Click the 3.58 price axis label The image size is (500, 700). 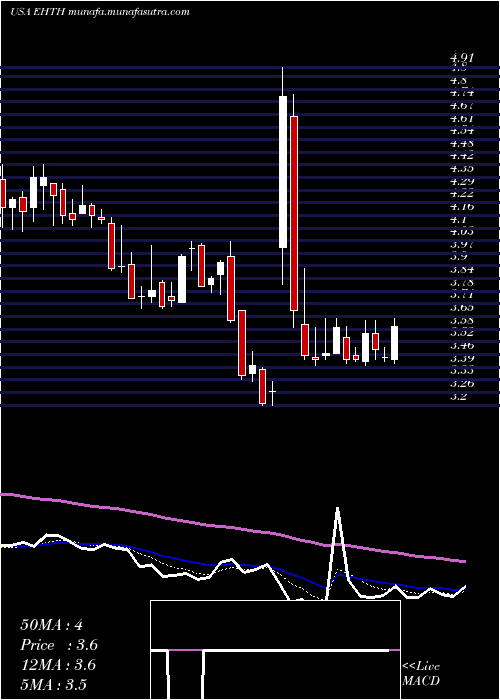pyautogui.click(x=462, y=321)
